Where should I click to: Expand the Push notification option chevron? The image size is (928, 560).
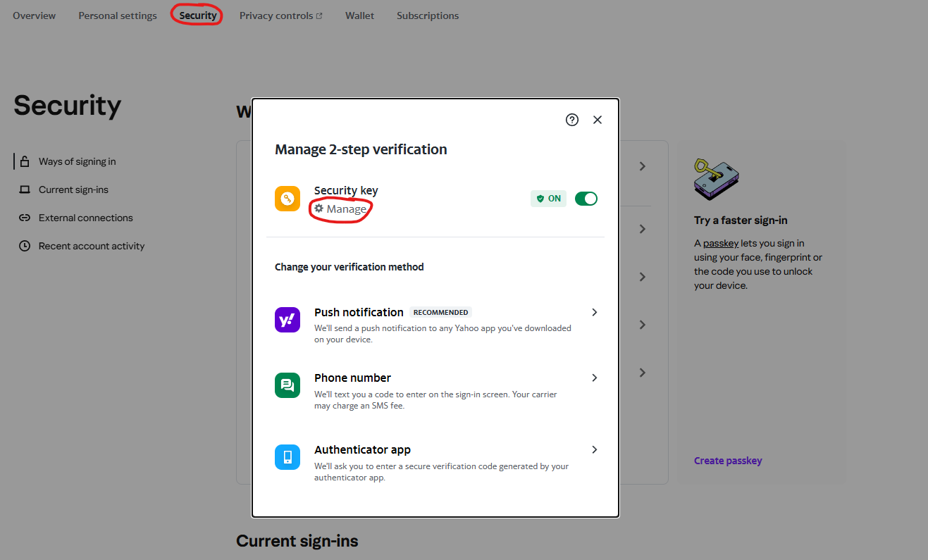[x=595, y=312]
